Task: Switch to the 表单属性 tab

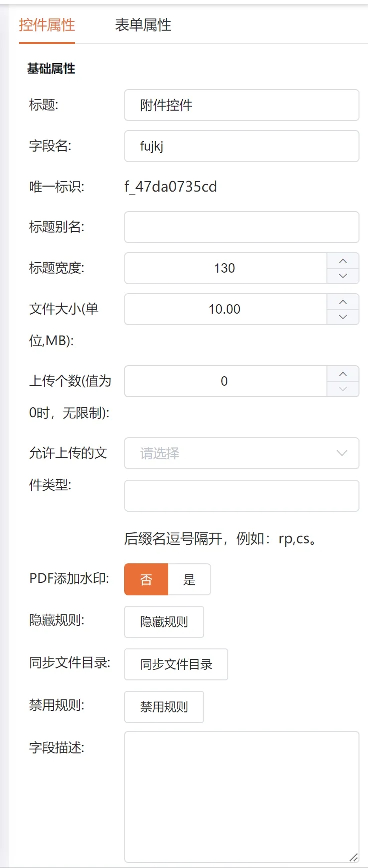Action: [x=143, y=25]
